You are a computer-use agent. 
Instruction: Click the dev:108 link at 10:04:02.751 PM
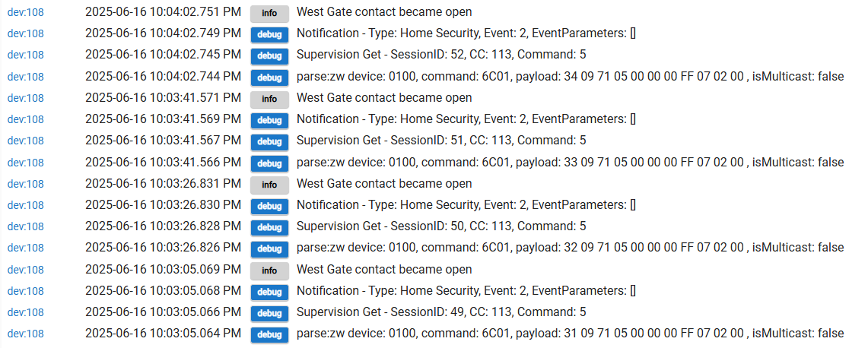tap(26, 12)
